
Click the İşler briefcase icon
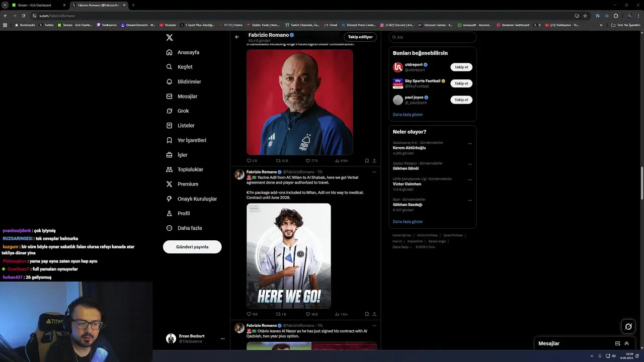tap(170, 155)
